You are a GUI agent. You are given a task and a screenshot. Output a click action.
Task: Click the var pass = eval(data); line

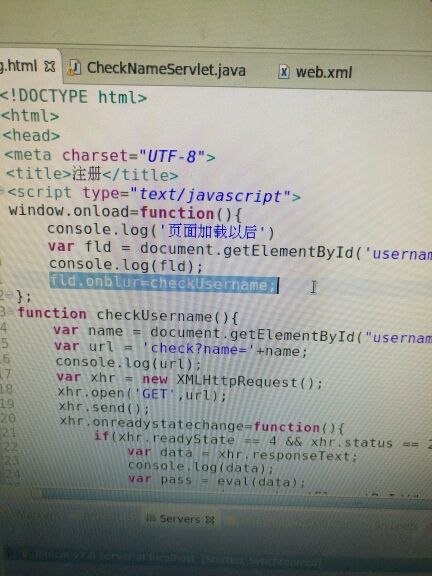click(217, 480)
